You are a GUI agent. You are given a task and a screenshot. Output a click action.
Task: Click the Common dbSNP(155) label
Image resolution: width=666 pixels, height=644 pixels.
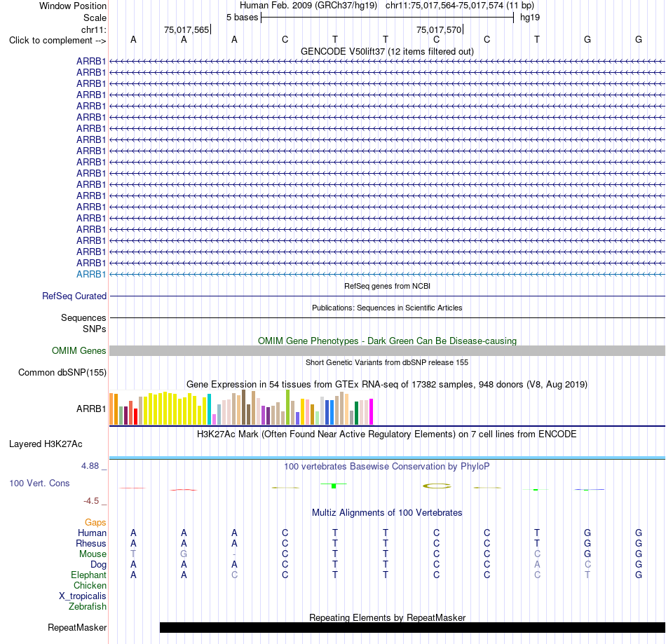coord(62,372)
